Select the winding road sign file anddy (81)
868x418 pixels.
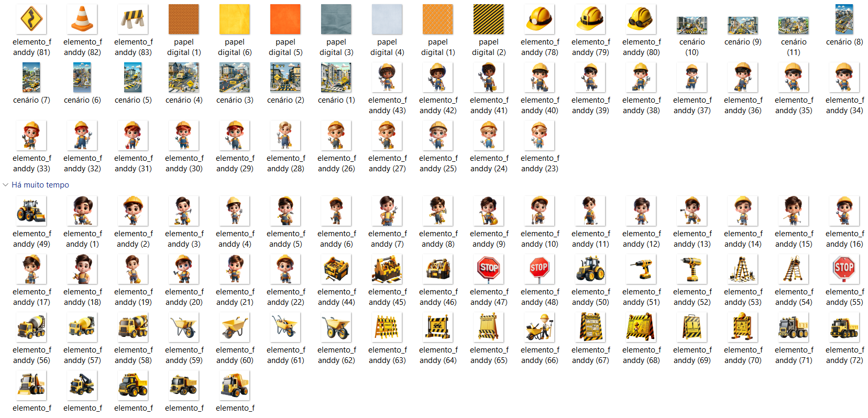point(31,19)
